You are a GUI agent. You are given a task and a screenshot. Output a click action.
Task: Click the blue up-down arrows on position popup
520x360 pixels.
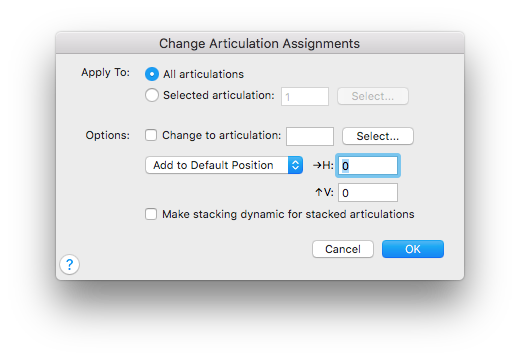[295, 165]
